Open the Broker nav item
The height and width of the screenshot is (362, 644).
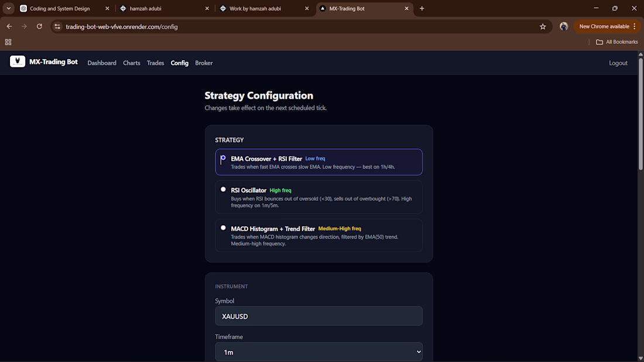(204, 63)
